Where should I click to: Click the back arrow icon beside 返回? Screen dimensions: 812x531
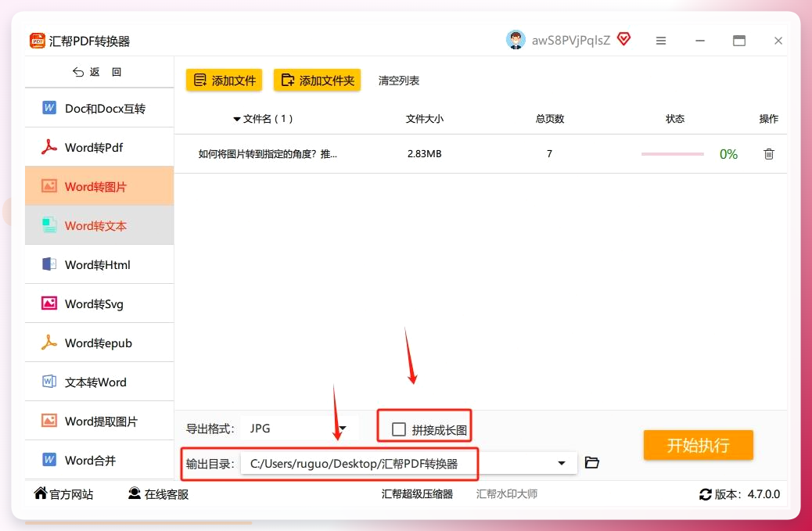(x=78, y=72)
